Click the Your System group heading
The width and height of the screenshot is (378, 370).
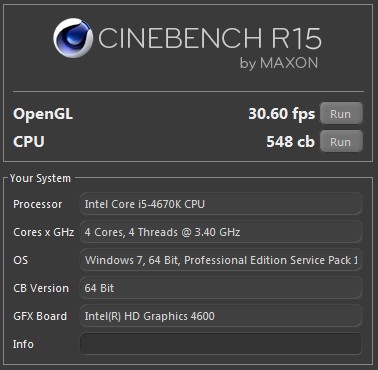point(40,178)
